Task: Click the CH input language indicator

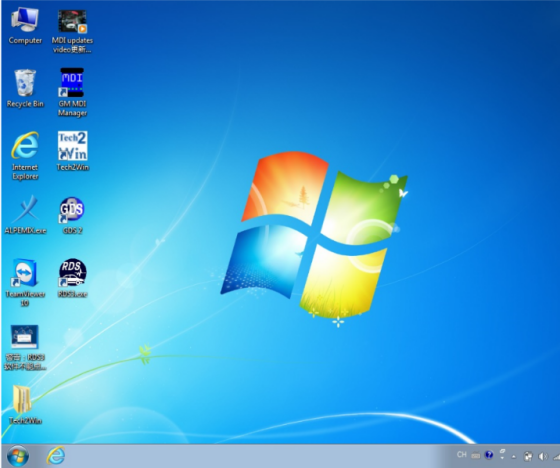Action: pos(461,455)
